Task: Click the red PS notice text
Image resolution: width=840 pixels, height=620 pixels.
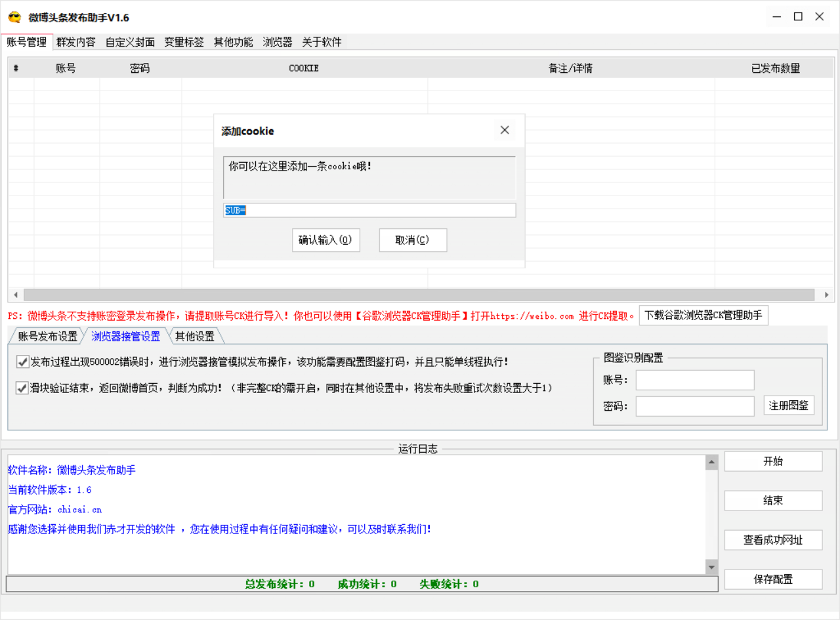Action: (322, 316)
